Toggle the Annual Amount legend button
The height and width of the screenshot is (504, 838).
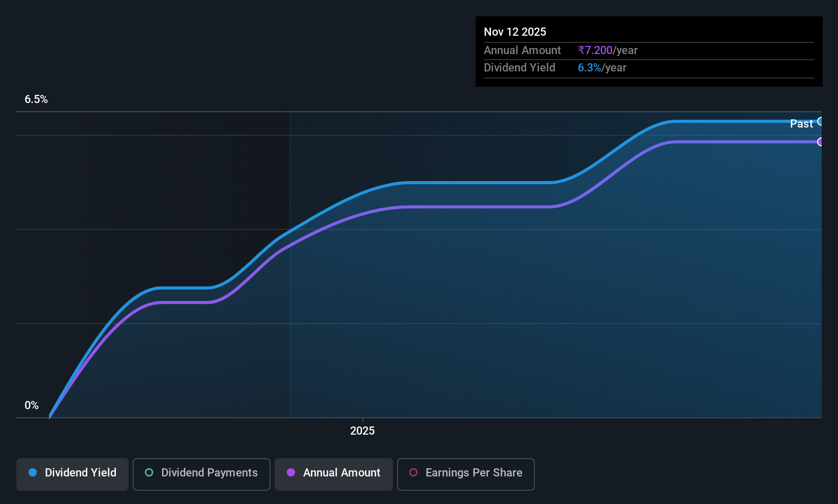pos(334,474)
